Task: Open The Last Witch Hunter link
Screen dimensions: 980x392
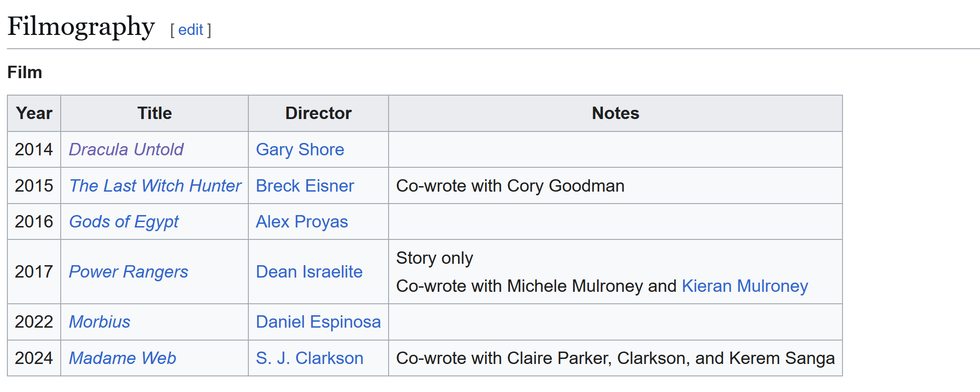Action: (155, 186)
